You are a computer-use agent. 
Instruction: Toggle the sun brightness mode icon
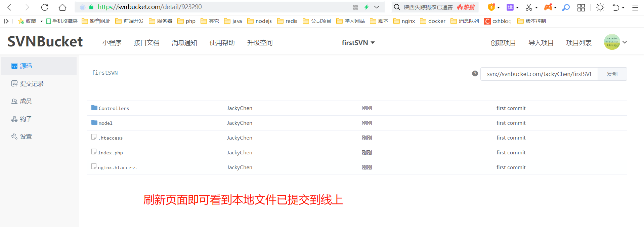tap(600, 7)
